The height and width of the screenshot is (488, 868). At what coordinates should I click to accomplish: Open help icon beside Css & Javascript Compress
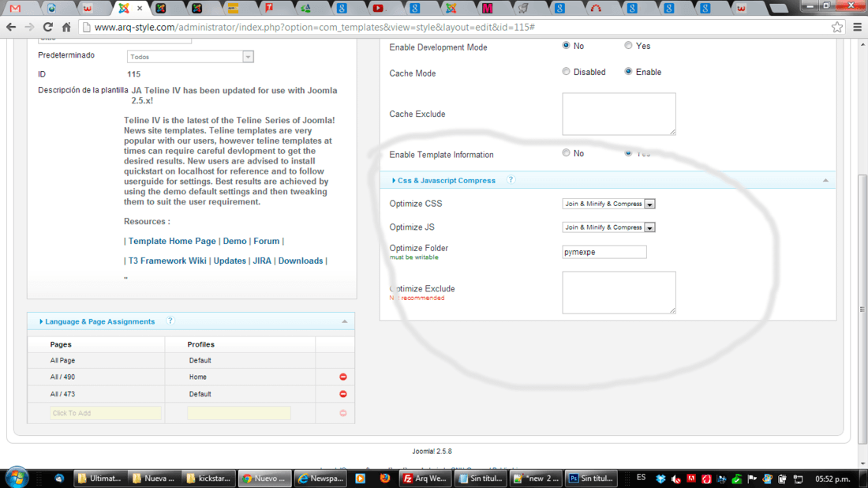tap(511, 180)
